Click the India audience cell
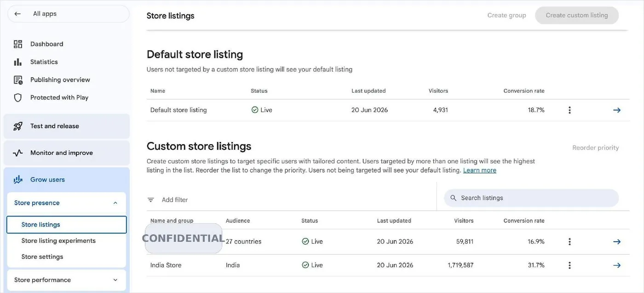The image size is (644, 293). pyautogui.click(x=233, y=265)
